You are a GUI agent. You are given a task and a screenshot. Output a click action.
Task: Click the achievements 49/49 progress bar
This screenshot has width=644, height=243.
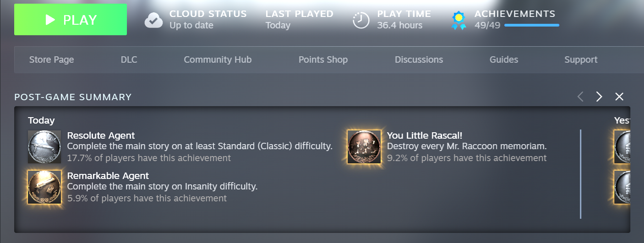(x=532, y=25)
